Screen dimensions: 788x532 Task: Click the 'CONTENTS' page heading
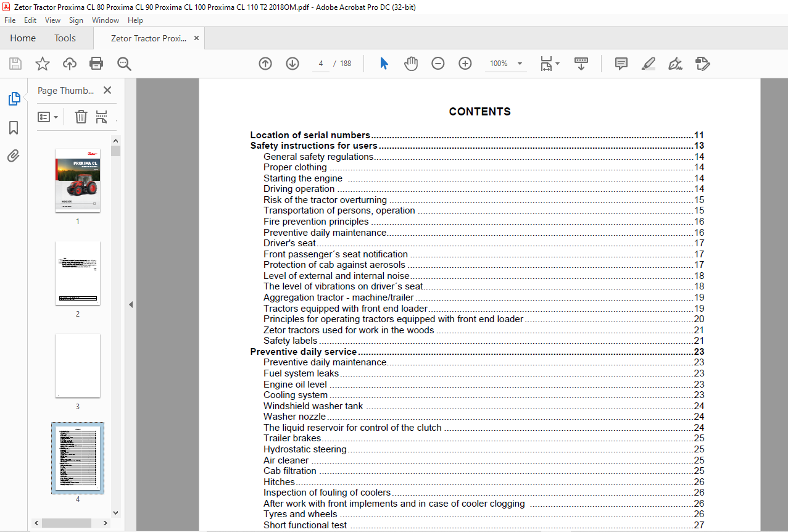point(479,112)
